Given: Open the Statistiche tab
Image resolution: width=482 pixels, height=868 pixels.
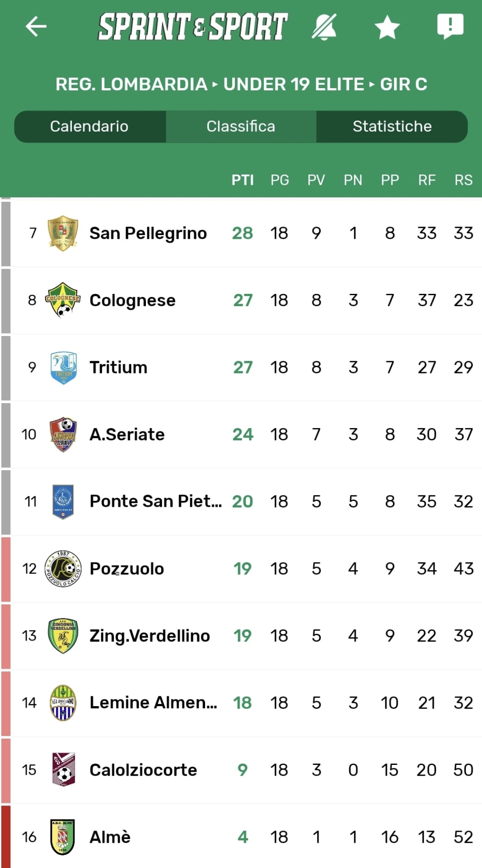Looking at the screenshot, I should coord(392,126).
